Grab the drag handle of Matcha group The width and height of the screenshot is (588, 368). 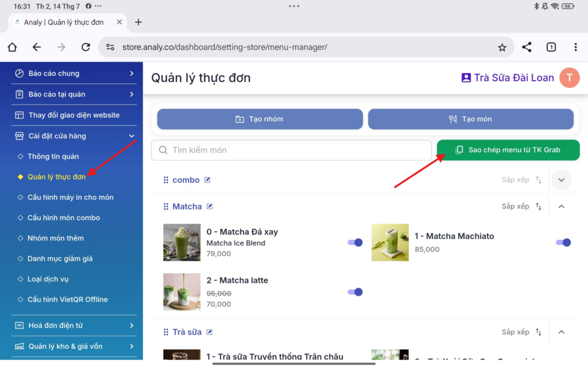[x=166, y=206]
